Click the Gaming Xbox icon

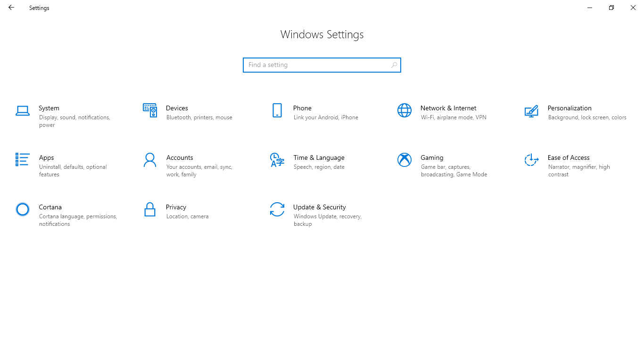click(x=405, y=160)
